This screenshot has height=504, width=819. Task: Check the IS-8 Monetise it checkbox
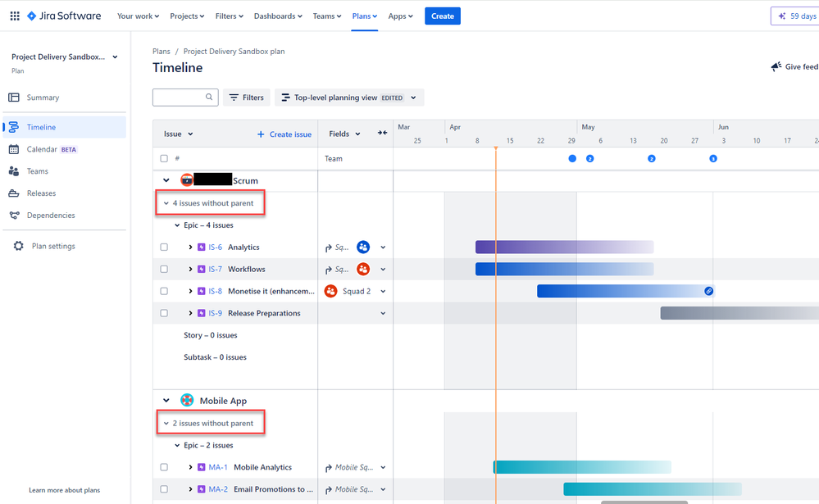[x=164, y=291]
